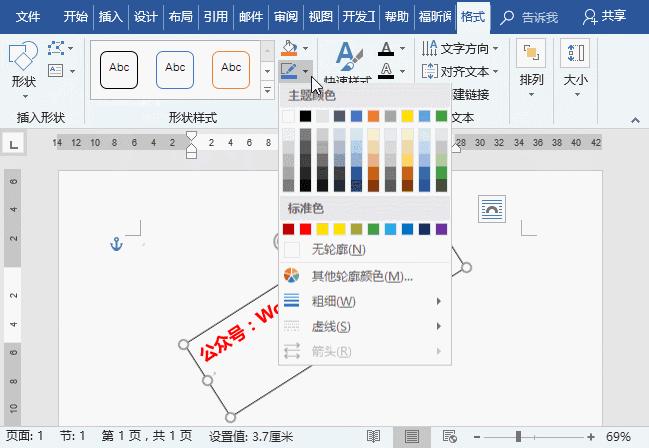Click the Text Direction (文字方向) icon
The image size is (649, 448).
tap(429, 48)
